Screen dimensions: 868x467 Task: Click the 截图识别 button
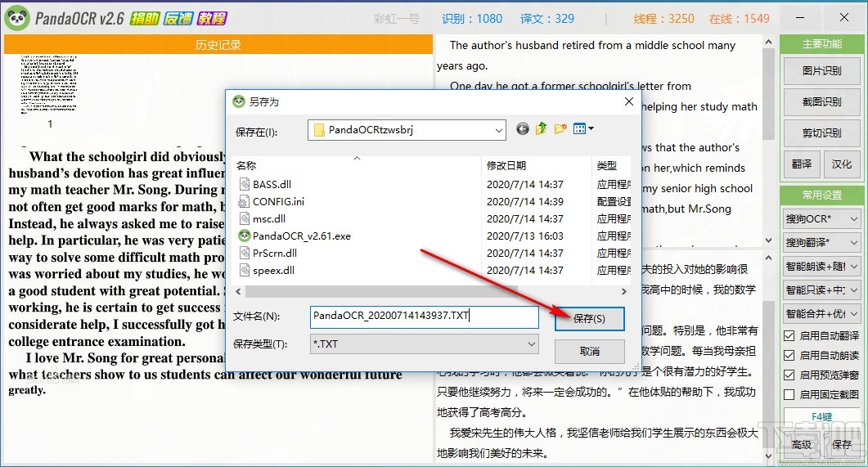pos(822,101)
